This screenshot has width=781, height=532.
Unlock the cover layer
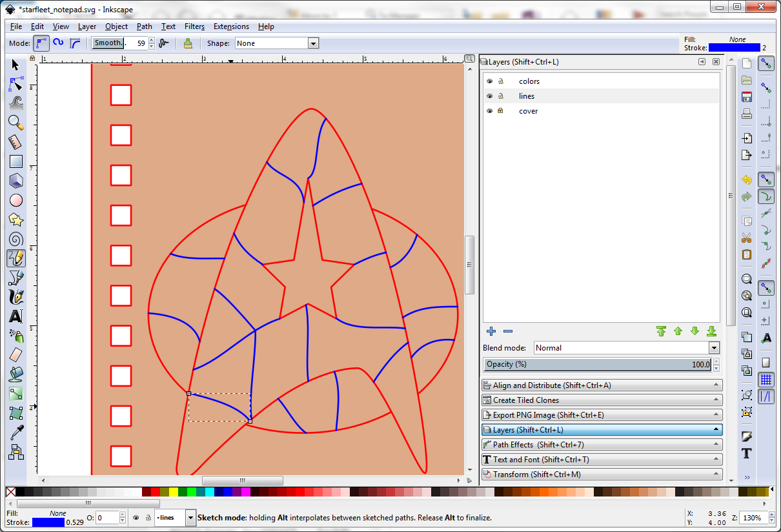coord(501,111)
